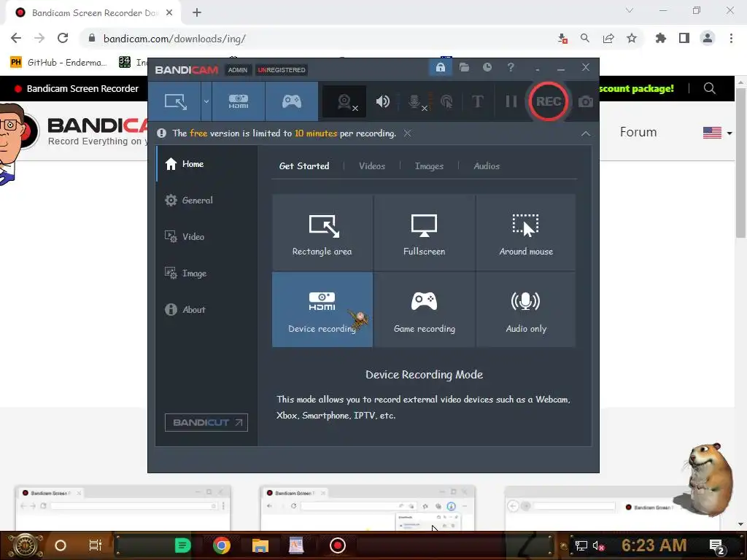Open the scheduled recording clock icon

coord(487,68)
